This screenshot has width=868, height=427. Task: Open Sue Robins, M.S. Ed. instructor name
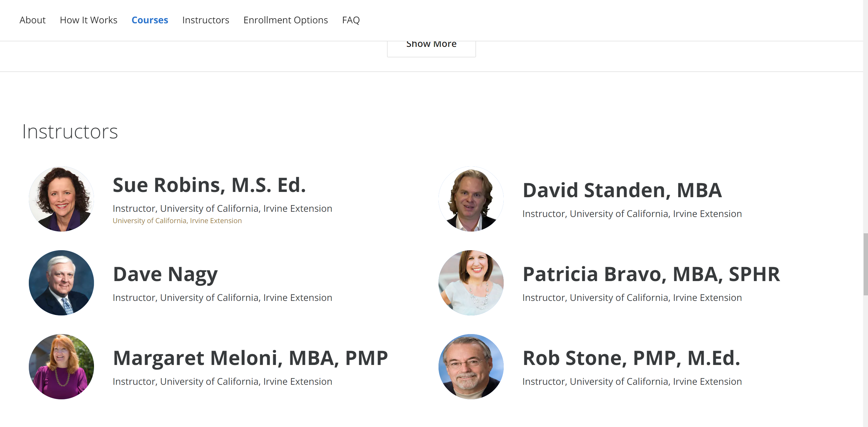(209, 185)
